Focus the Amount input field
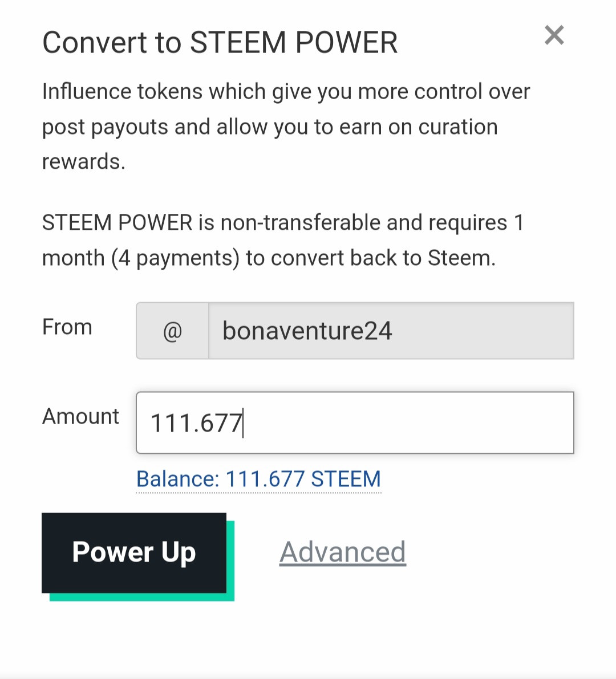616x679 pixels. [355, 422]
